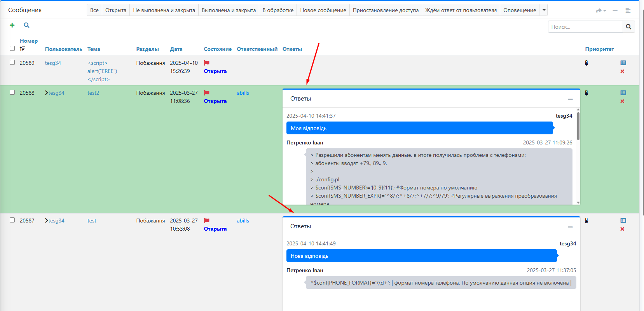Click the red flag in row 20587

pos(207,221)
